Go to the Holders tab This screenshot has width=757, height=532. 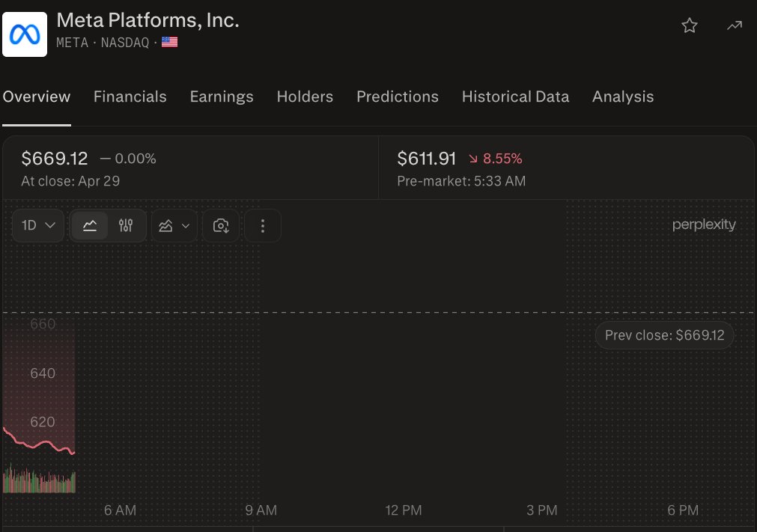tap(305, 97)
